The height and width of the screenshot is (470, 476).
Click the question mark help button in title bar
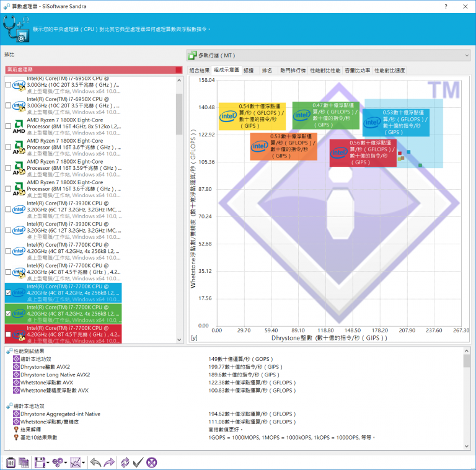[x=446, y=6]
